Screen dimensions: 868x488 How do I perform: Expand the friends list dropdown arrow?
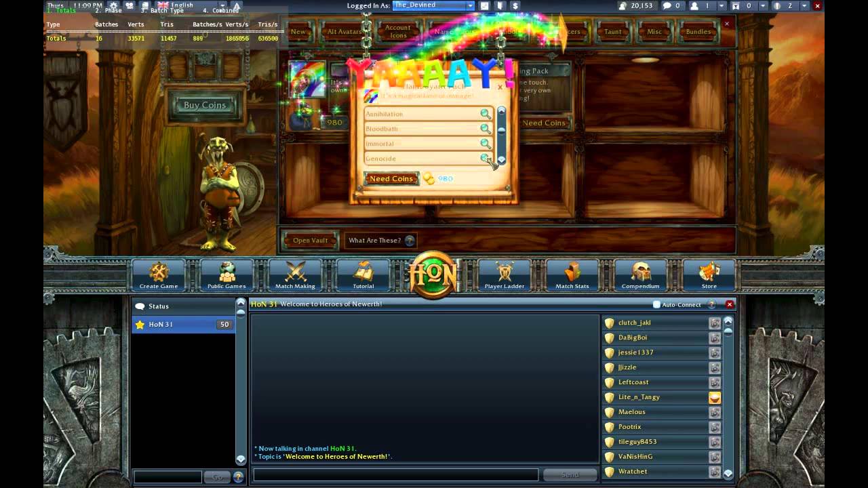coord(722,5)
